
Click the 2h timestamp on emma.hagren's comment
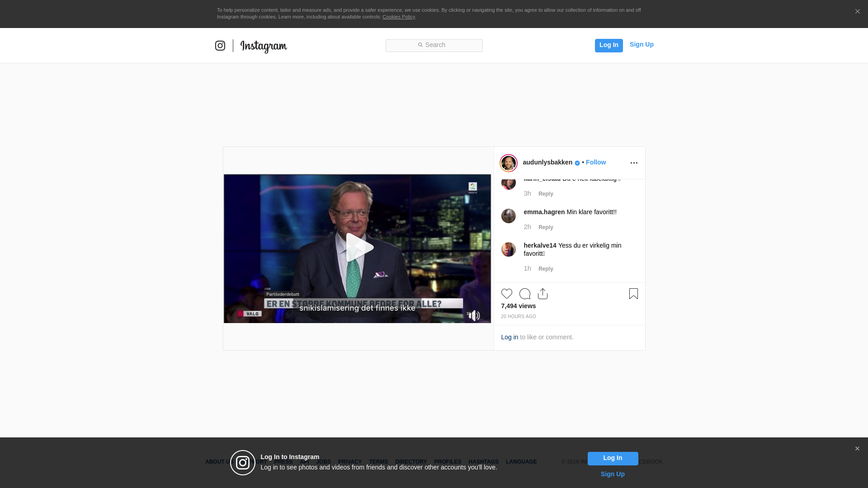[528, 227]
